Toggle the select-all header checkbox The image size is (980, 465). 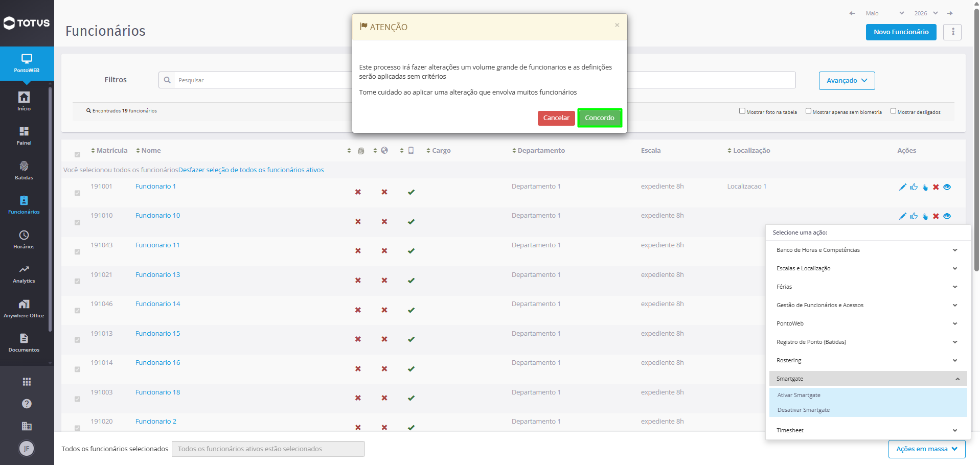77,154
